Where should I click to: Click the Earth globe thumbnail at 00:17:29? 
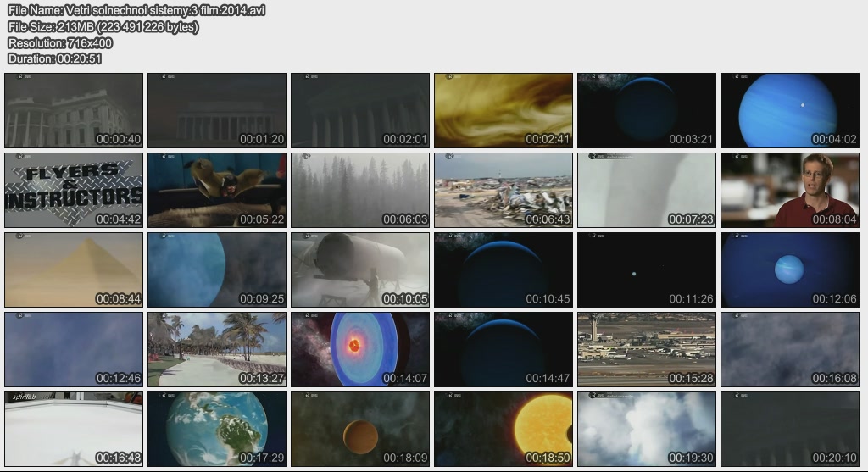pos(217,429)
